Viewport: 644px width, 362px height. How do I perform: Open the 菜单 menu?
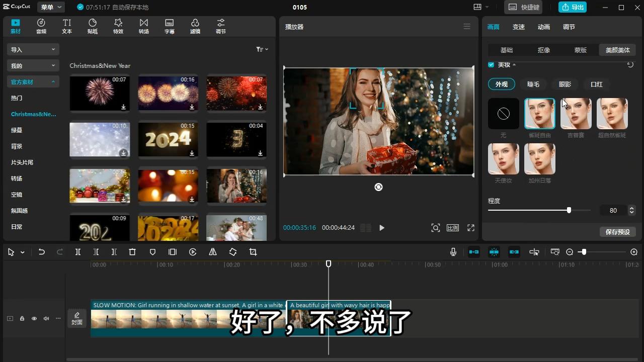[50, 7]
